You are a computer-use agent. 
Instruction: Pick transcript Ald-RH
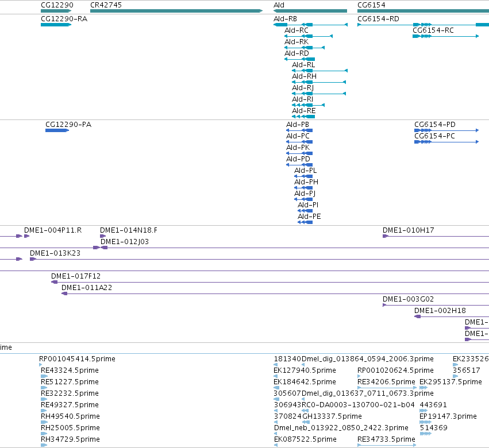tap(319, 82)
